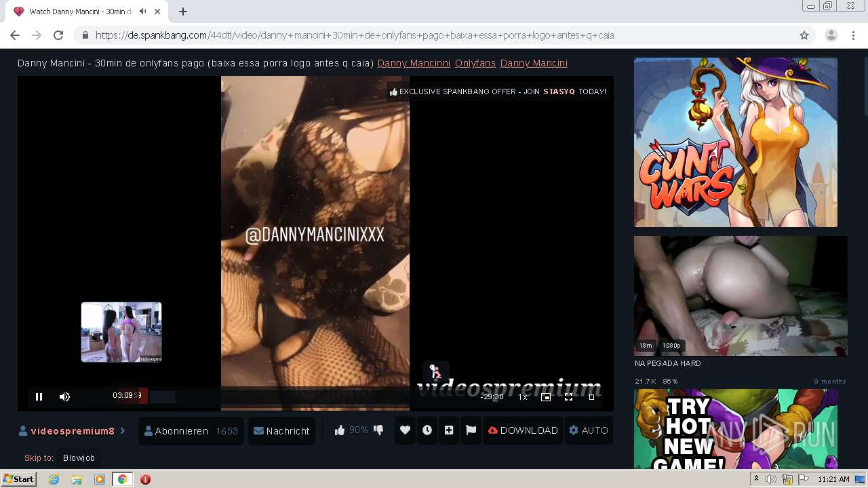This screenshot has height=488, width=868.
Task: View site info via lock icon
Action: tap(85, 35)
